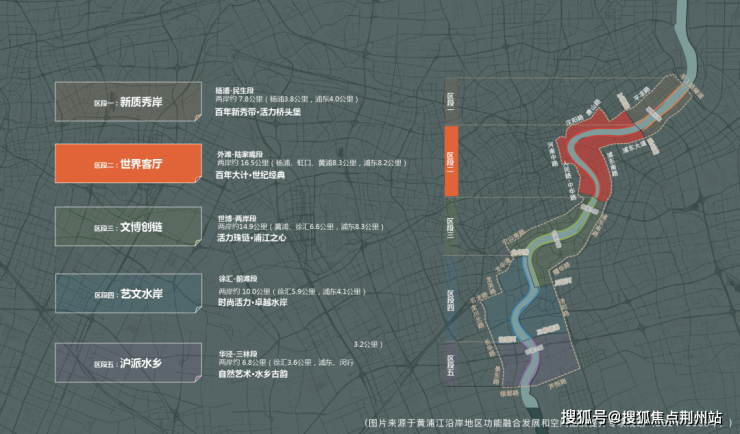This screenshot has width=740, height=434.
Task: Click the stray 3.2公里） text
Action: coord(368,344)
